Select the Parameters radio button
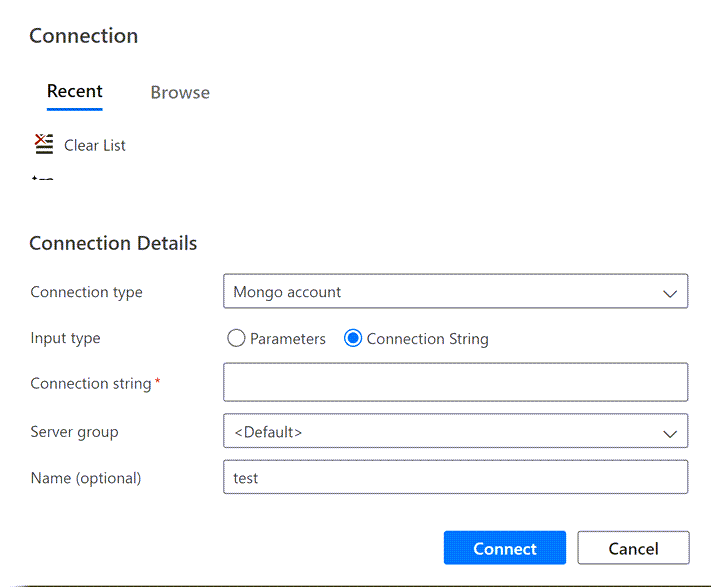The height and width of the screenshot is (587, 711). coord(237,339)
